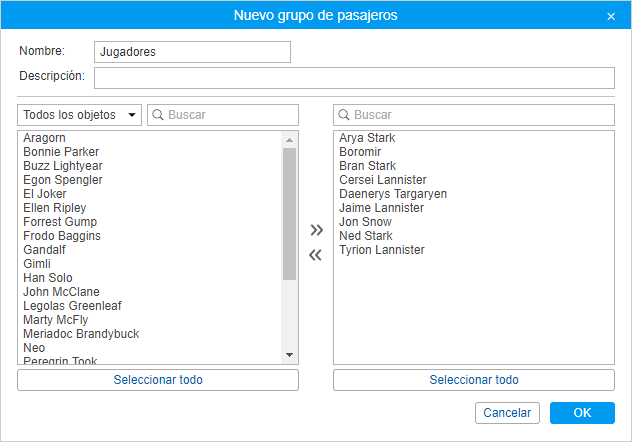This screenshot has width=632, height=442.
Task: Click the add-to-group double right arrow
Action: coord(316,230)
